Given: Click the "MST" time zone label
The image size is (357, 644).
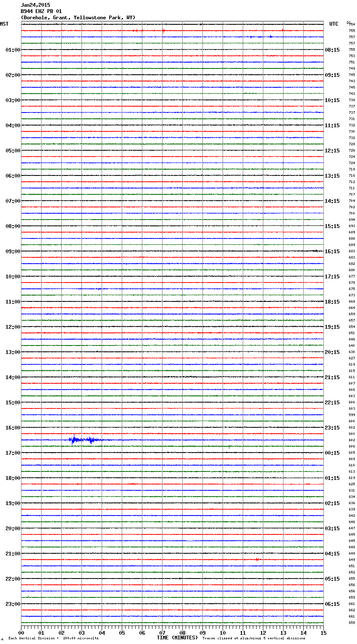Looking at the screenshot, I should (4, 24).
